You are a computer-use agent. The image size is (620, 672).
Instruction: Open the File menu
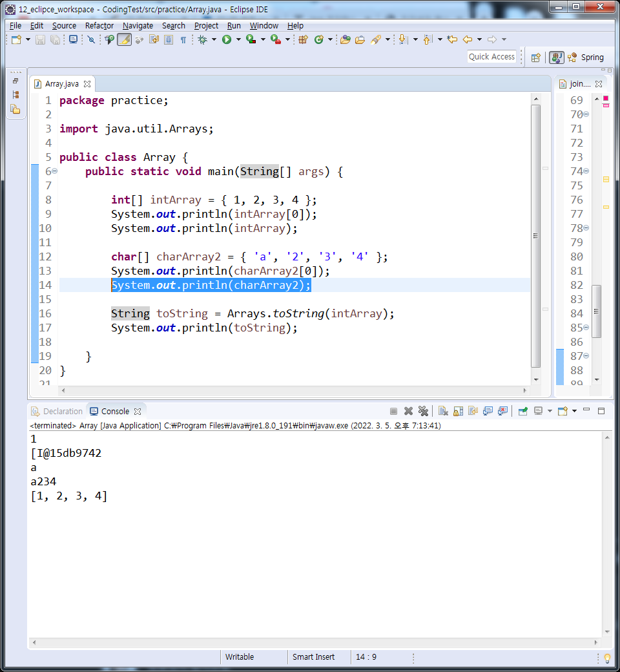tap(15, 26)
